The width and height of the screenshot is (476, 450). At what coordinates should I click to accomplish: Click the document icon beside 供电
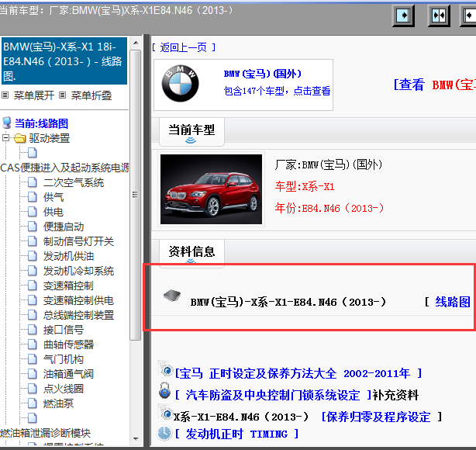(33, 212)
